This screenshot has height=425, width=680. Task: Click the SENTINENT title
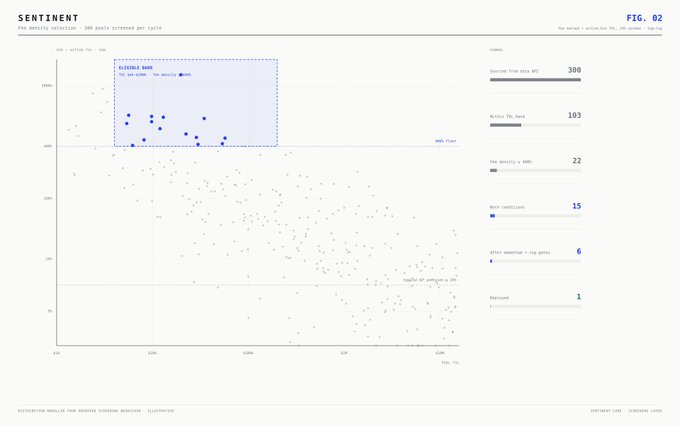(48, 18)
